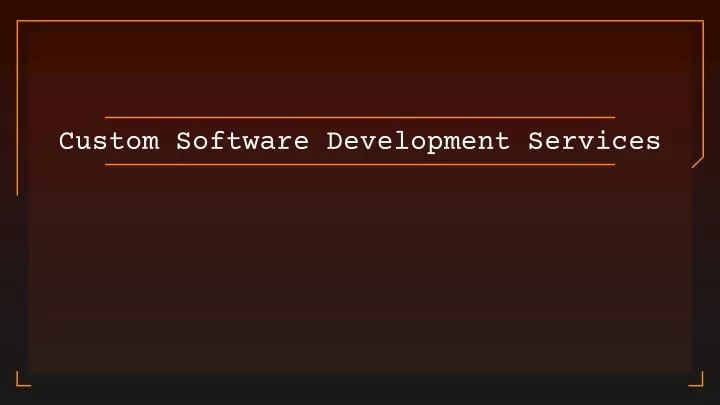Click the diagonal notch on the right border

[x=698, y=162]
